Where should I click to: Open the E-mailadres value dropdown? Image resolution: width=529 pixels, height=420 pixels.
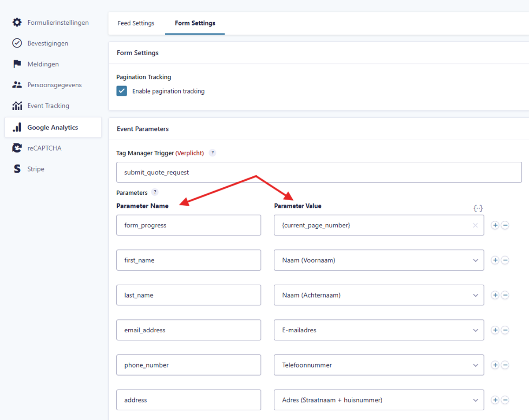[x=379, y=330]
